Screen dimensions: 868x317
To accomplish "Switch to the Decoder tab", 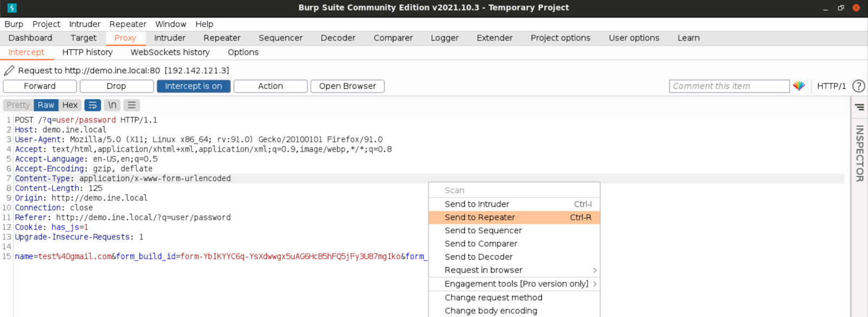I will tap(338, 38).
